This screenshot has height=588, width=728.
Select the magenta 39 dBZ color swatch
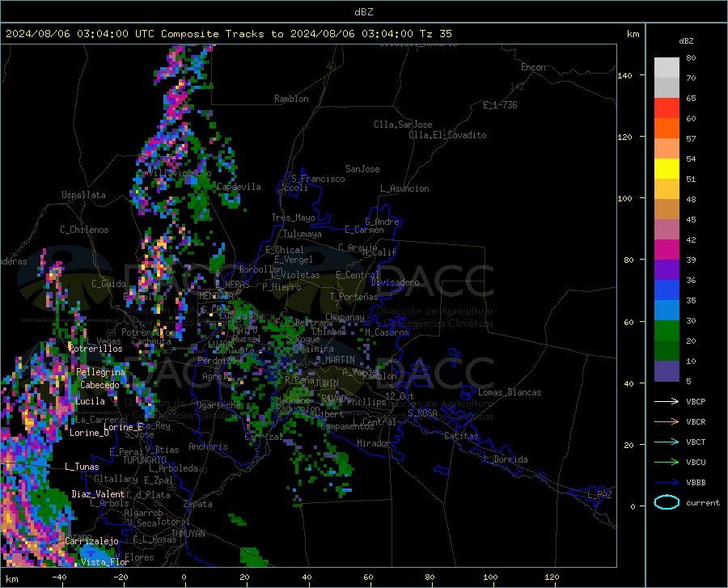tap(667, 250)
